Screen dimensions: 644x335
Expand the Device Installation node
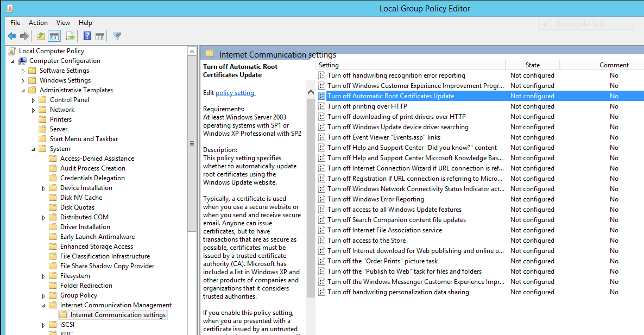(43, 188)
